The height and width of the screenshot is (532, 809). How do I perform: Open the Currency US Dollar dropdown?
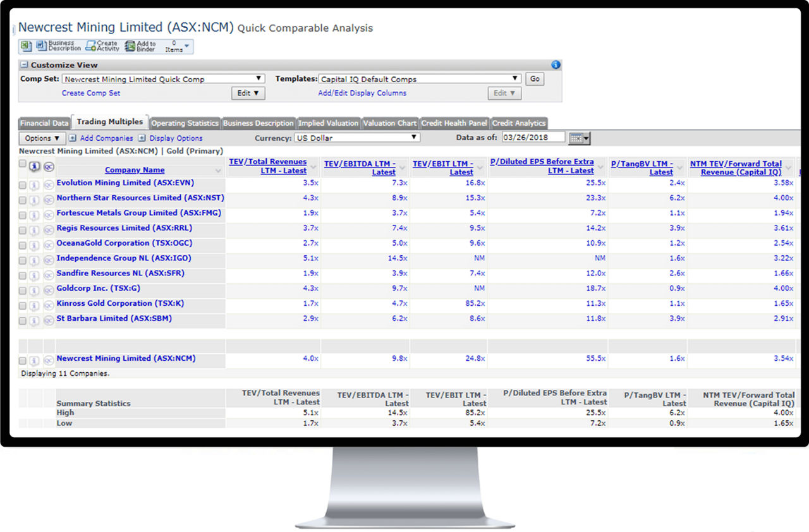click(356, 138)
